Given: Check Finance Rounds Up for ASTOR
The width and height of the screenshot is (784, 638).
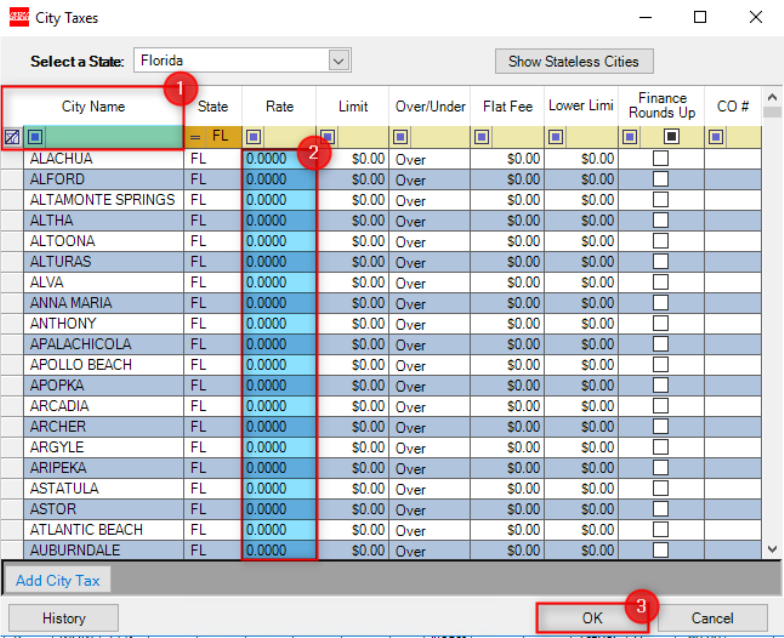Looking at the screenshot, I should [660, 509].
